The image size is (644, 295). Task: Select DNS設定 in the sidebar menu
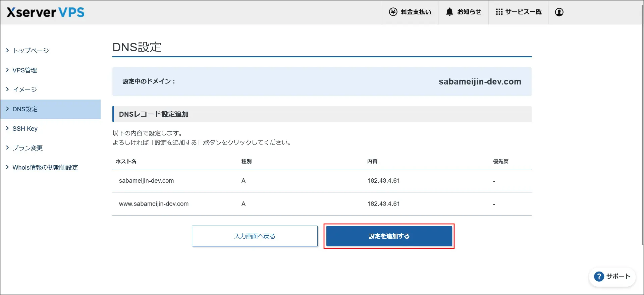51,109
